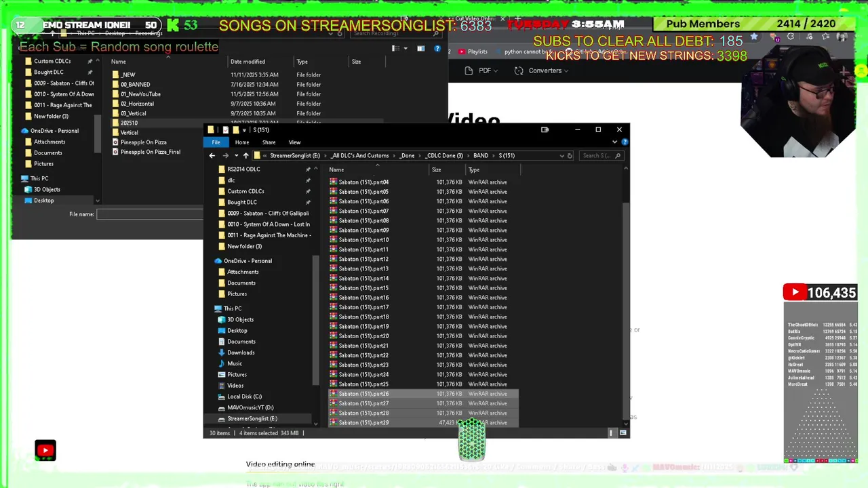The image size is (868, 488).
Task: Sort by Size column in S (151)
Action: pos(447,170)
